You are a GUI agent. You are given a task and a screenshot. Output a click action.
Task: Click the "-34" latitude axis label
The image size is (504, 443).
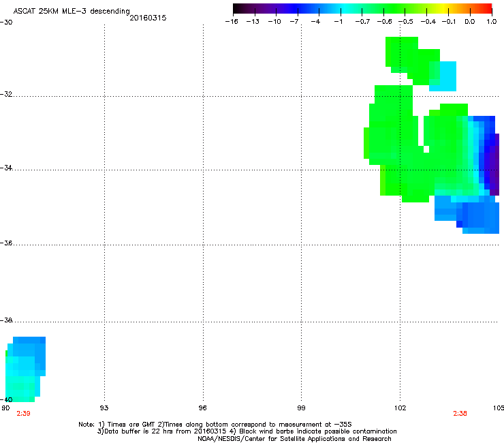tap(6, 168)
